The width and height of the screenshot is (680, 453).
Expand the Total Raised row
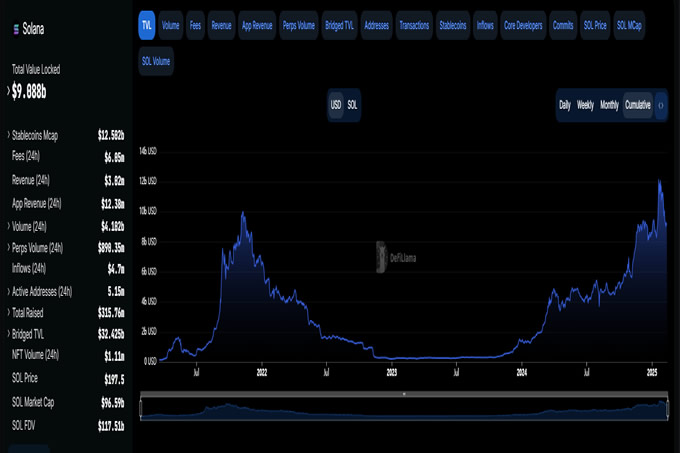click(8, 312)
